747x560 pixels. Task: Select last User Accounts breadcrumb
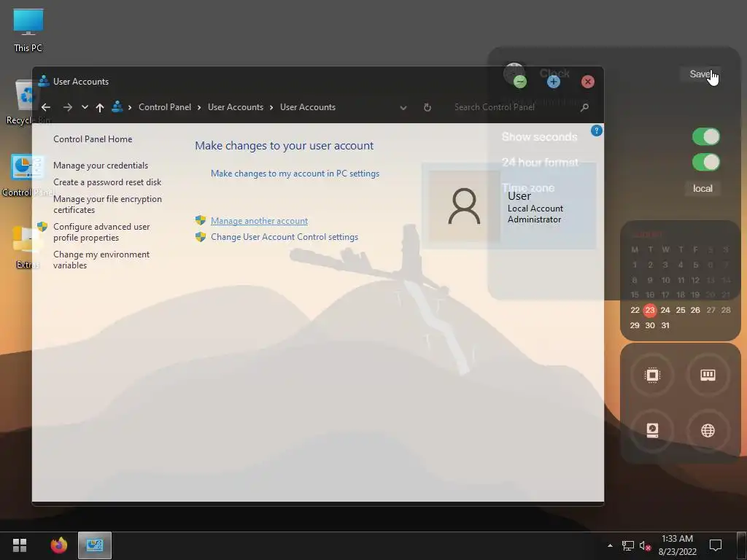[x=308, y=107]
